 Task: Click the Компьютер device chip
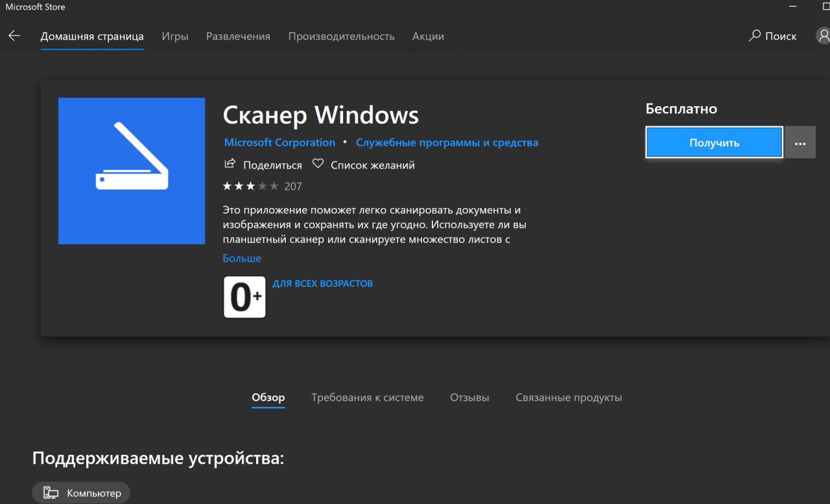(81, 493)
